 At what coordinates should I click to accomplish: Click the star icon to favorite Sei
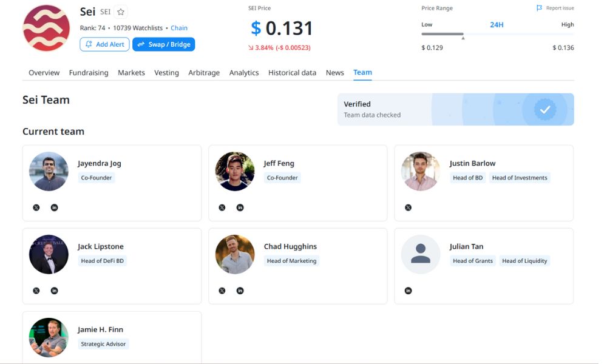(121, 12)
